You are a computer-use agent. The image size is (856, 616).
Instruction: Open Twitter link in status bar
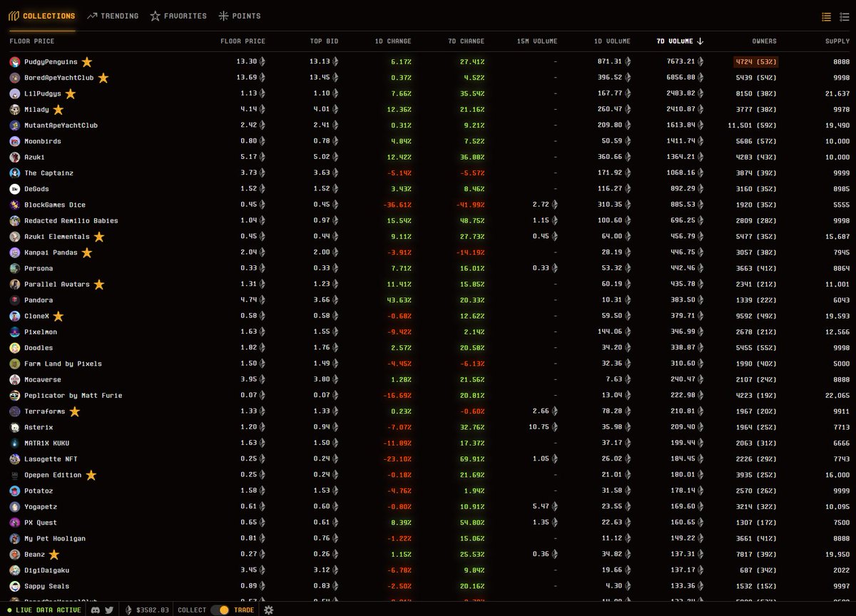[109, 610]
